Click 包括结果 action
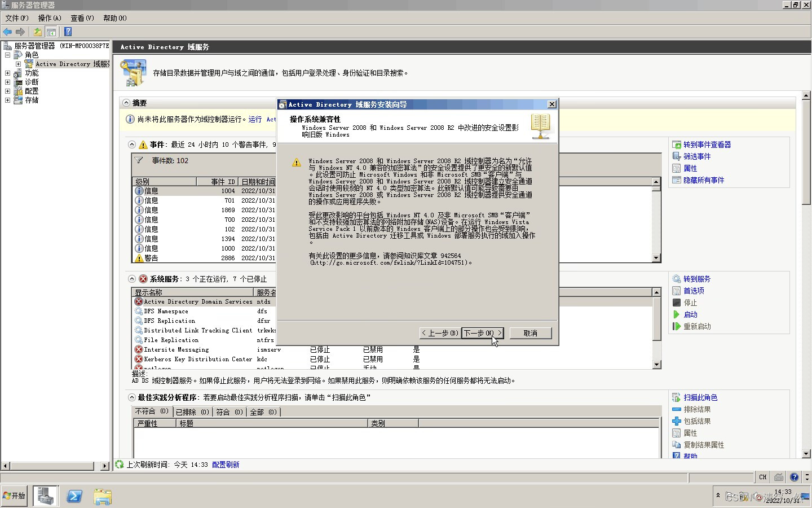 pos(697,421)
